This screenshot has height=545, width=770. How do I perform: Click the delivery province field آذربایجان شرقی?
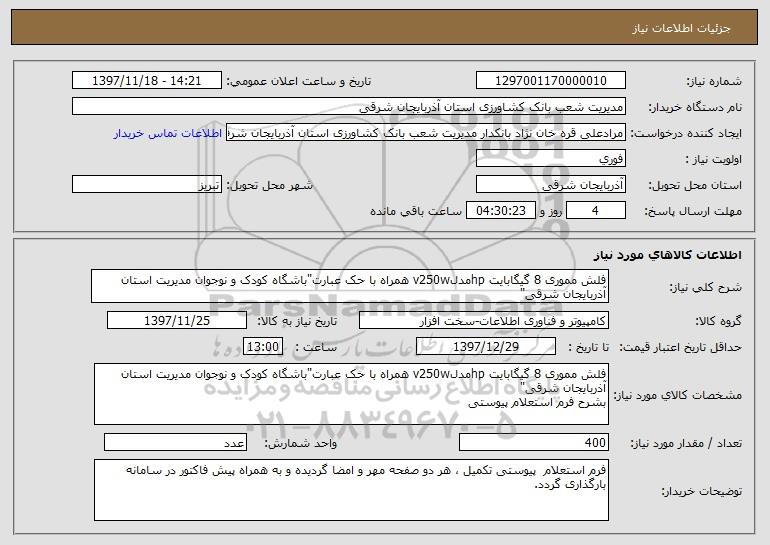point(550,185)
